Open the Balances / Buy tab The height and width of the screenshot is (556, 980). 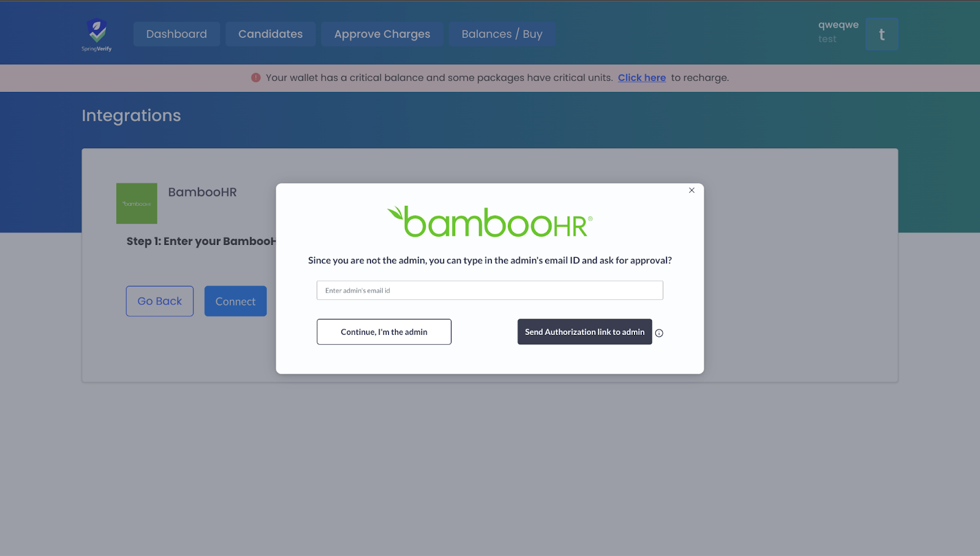pyautogui.click(x=502, y=34)
